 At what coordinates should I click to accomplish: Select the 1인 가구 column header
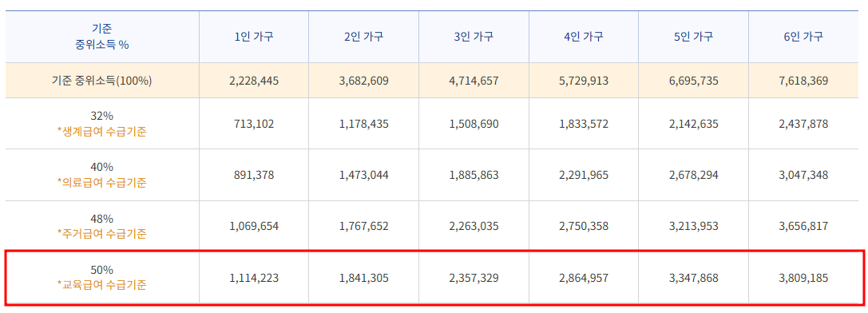click(254, 37)
